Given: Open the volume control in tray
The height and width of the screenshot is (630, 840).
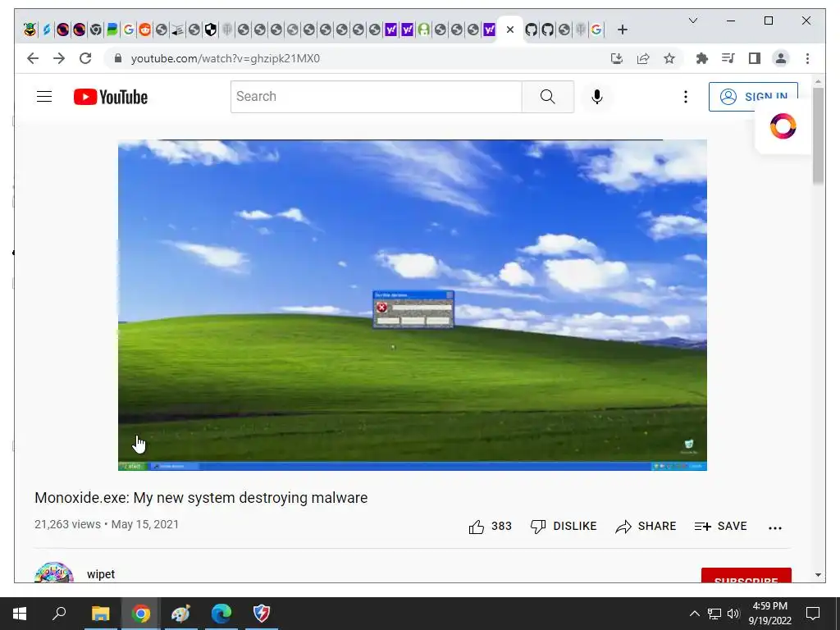Looking at the screenshot, I should tap(733, 614).
